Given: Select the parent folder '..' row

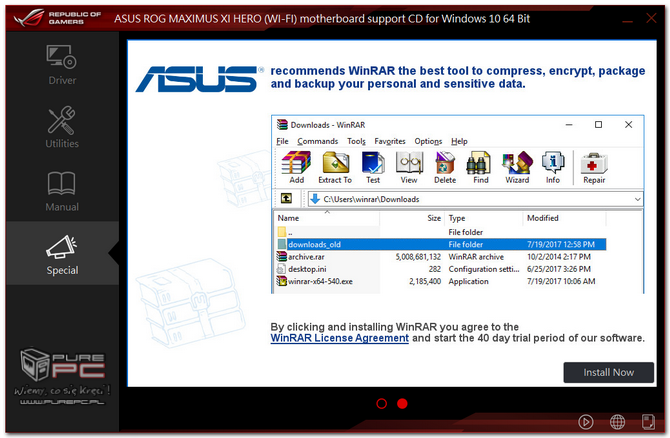Looking at the screenshot, I should point(441,232).
